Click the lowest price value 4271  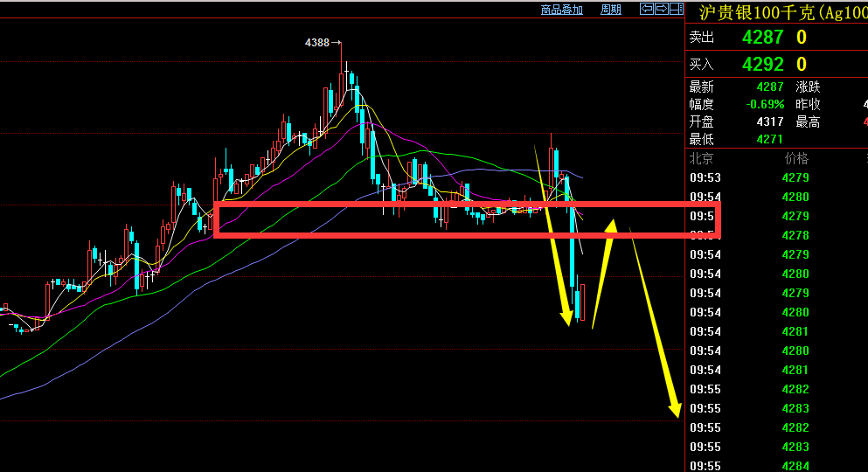[770, 140]
